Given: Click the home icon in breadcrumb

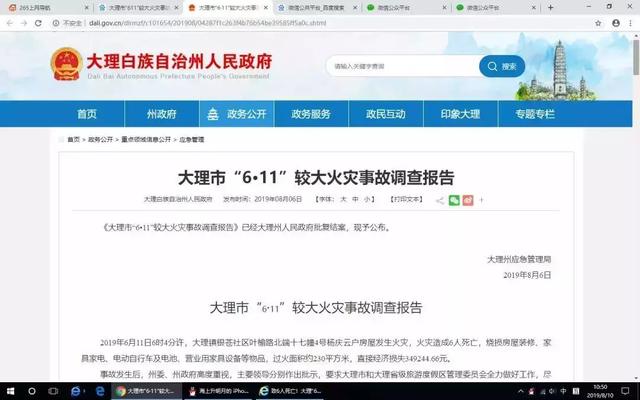Looking at the screenshot, I should 74,140.
